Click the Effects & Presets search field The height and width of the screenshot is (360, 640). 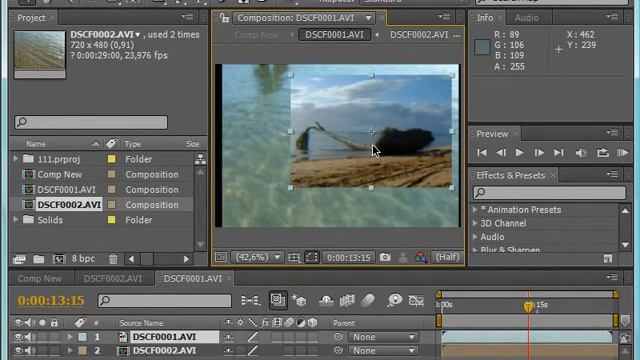coord(549,192)
